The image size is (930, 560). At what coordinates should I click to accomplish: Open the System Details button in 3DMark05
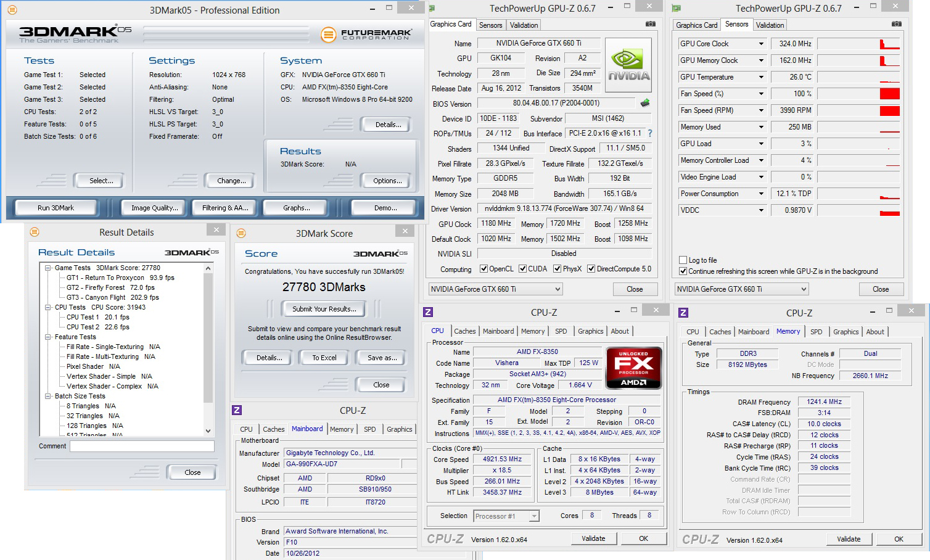pyautogui.click(x=387, y=125)
